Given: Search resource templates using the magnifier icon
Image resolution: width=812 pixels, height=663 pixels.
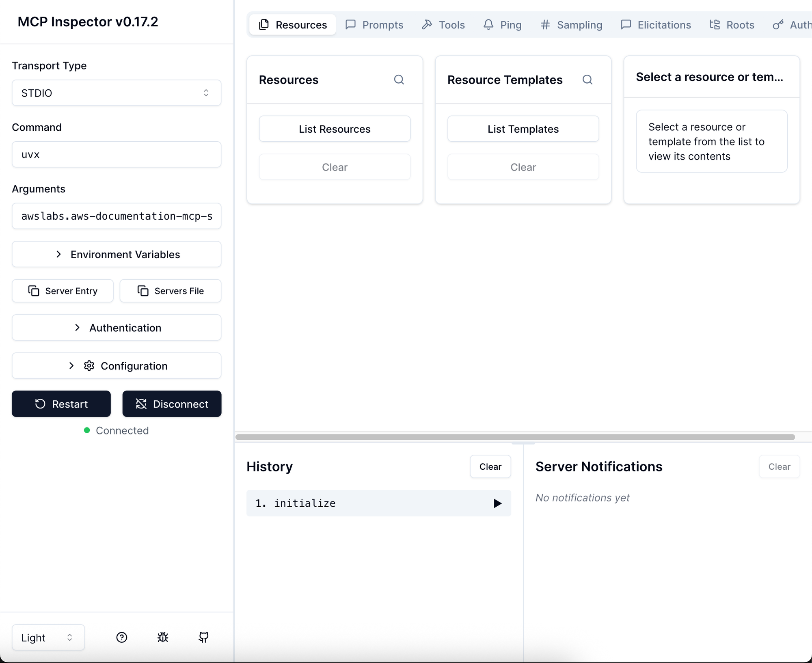Looking at the screenshot, I should [587, 80].
